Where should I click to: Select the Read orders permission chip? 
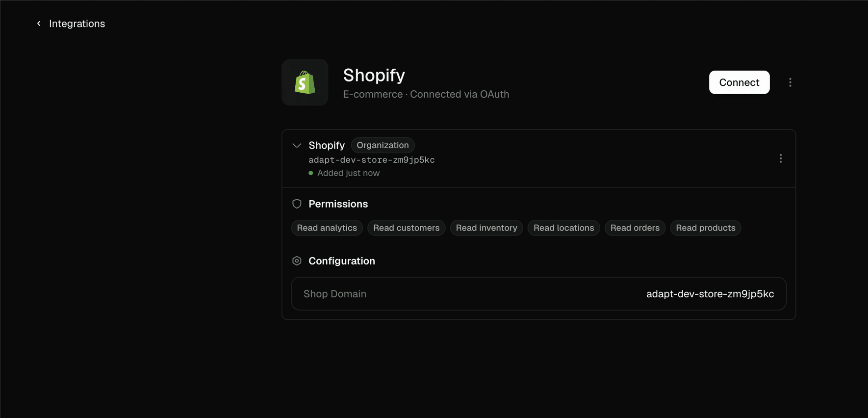[x=635, y=228]
